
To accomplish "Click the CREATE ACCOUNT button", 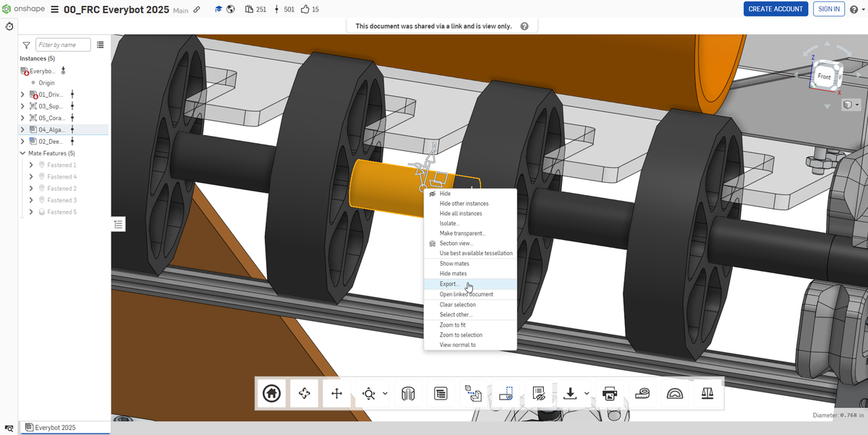I will click(x=775, y=9).
